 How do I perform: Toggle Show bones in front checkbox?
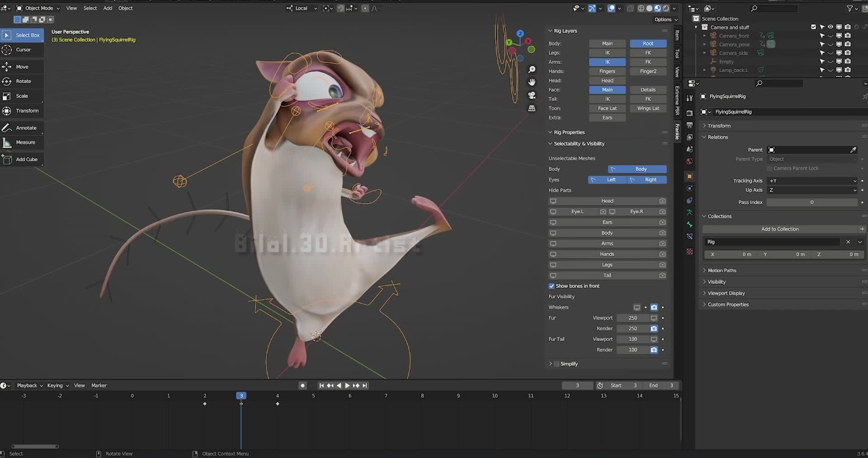coord(552,286)
